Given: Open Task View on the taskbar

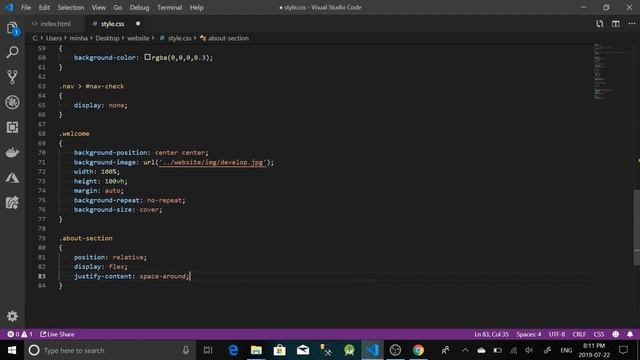Looking at the screenshot, I should [208, 350].
